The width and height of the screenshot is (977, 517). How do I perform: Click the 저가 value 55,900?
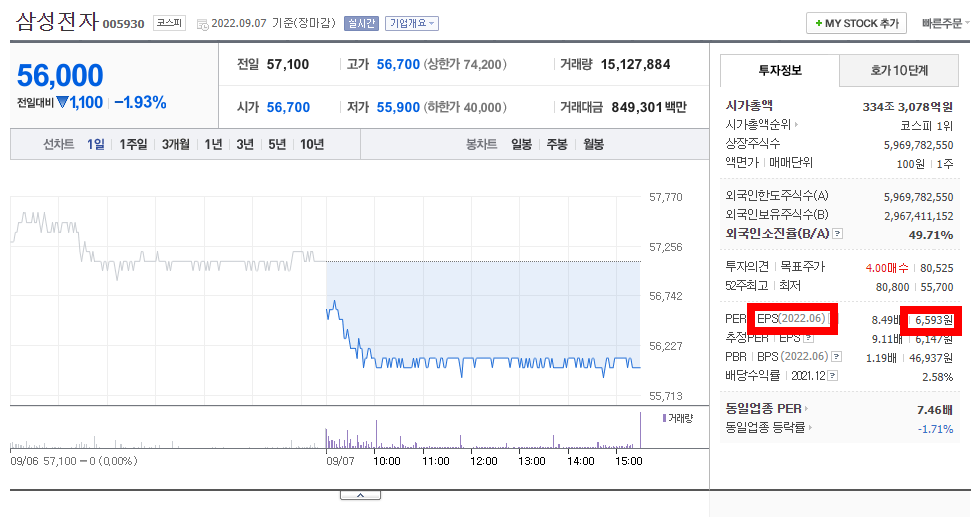398,107
